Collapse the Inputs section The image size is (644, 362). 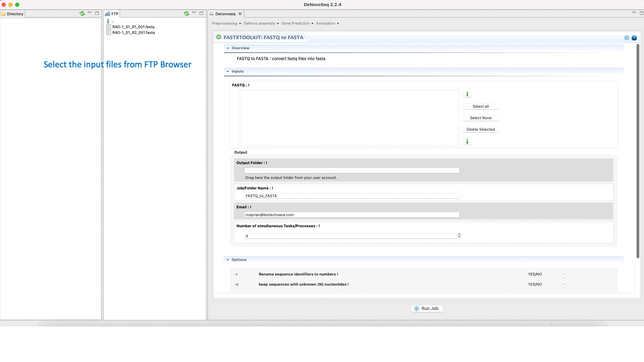(228, 71)
